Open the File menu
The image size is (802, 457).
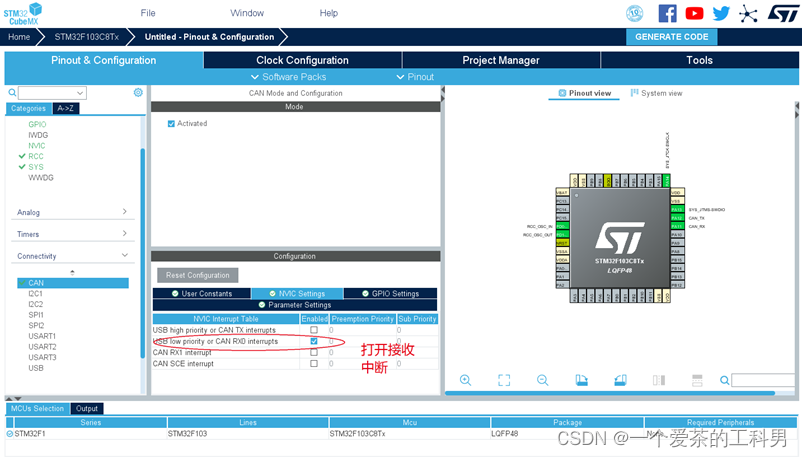point(148,13)
